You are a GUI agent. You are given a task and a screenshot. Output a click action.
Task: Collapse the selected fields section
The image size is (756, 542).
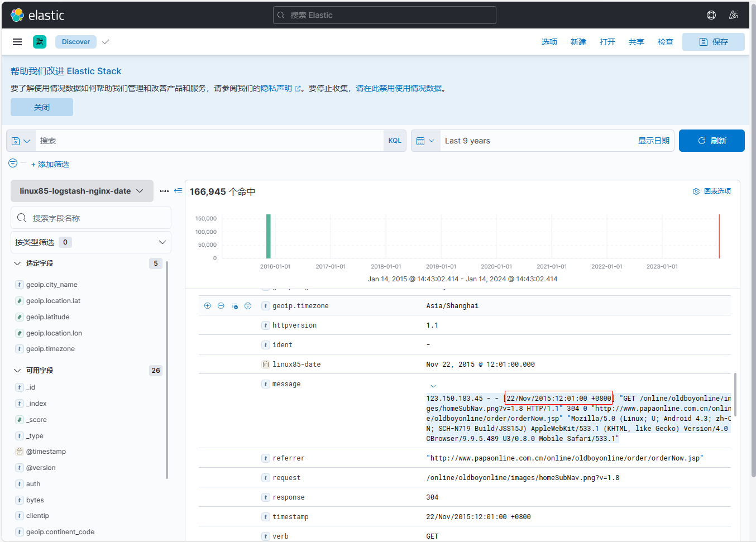pyautogui.click(x=17, y=263)
